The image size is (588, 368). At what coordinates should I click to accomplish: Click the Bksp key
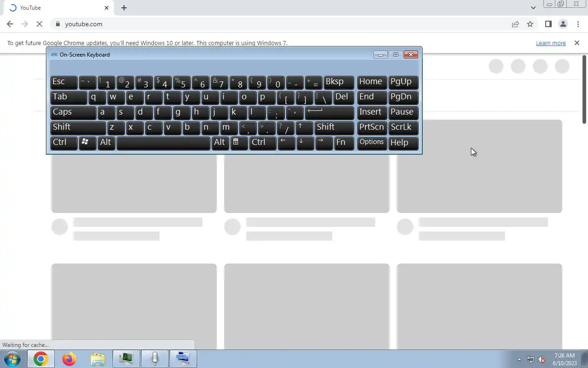[339, 82]
